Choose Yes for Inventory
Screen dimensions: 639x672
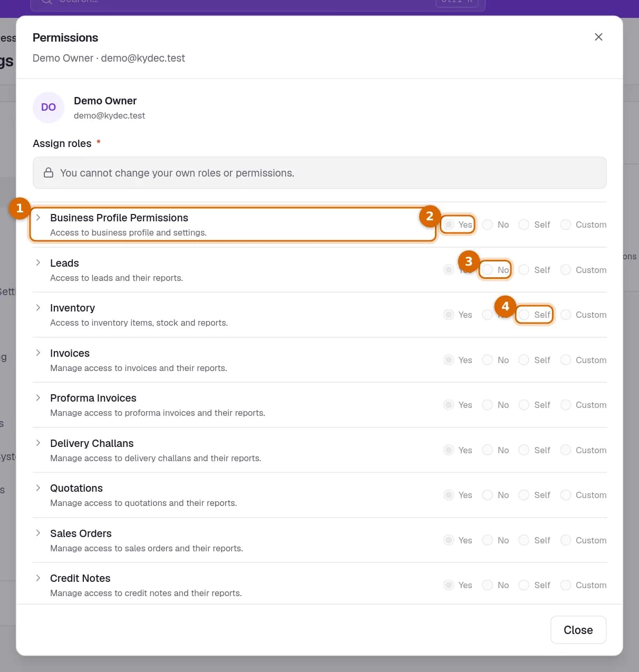(x=449, y=315)
